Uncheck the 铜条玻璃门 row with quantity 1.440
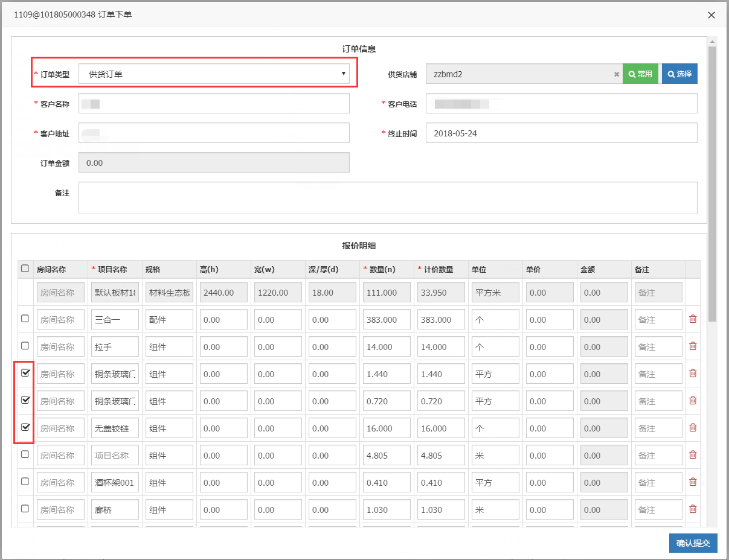This screenshot has width=729, height=560. coord(25,372)
